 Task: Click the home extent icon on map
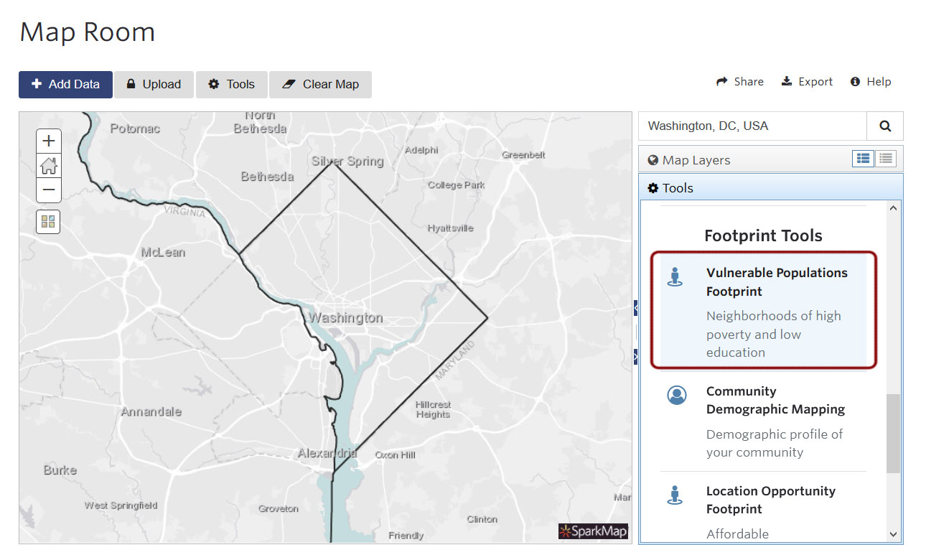coord(48,165)
